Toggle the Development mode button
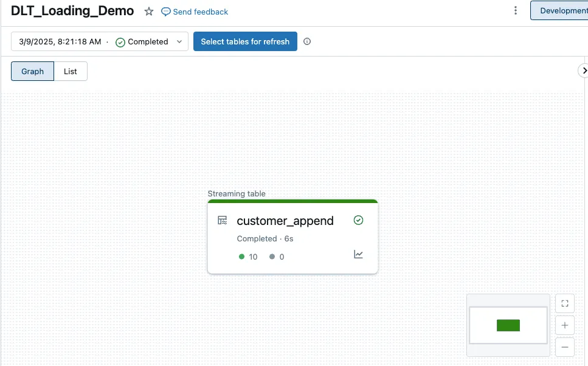Screen dimensions: 588x366 [562, 10]
